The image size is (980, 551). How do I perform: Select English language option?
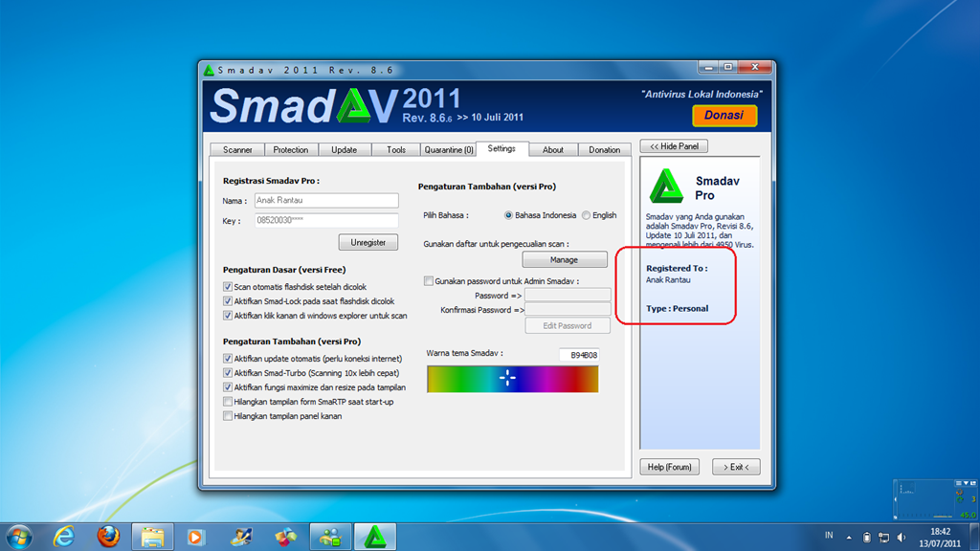point(586,215)
